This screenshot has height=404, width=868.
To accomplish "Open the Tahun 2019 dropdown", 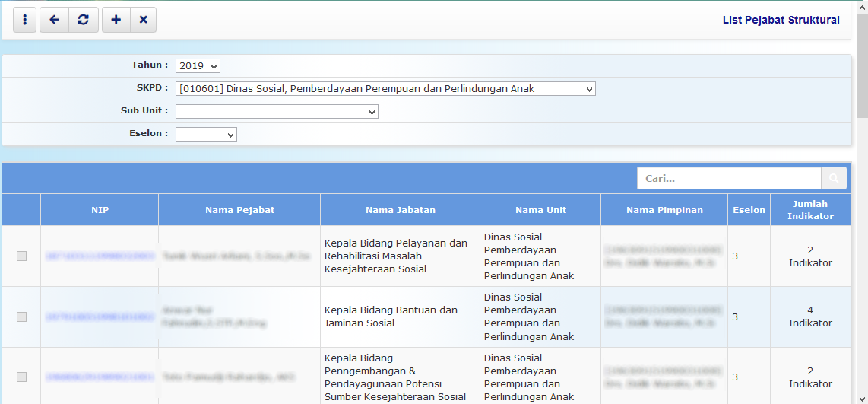I will pos(198,66).
